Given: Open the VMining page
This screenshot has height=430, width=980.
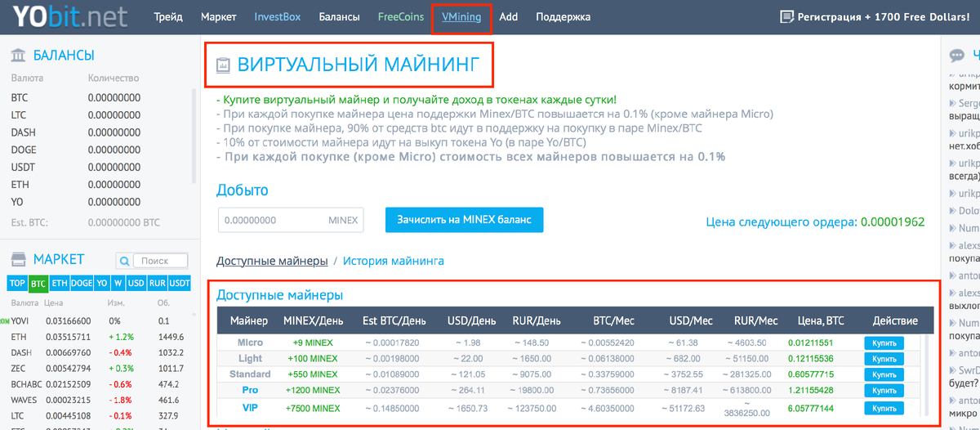Looking at the screenshot, I should pyautogui.click(x=461, y=16).
